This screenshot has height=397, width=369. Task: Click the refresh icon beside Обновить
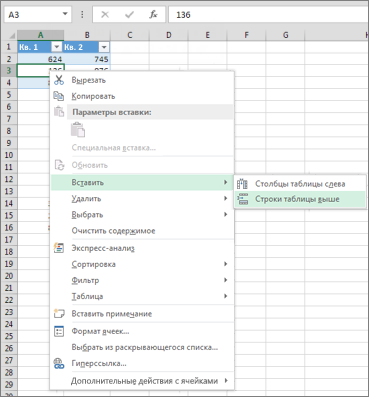point(59,165)
